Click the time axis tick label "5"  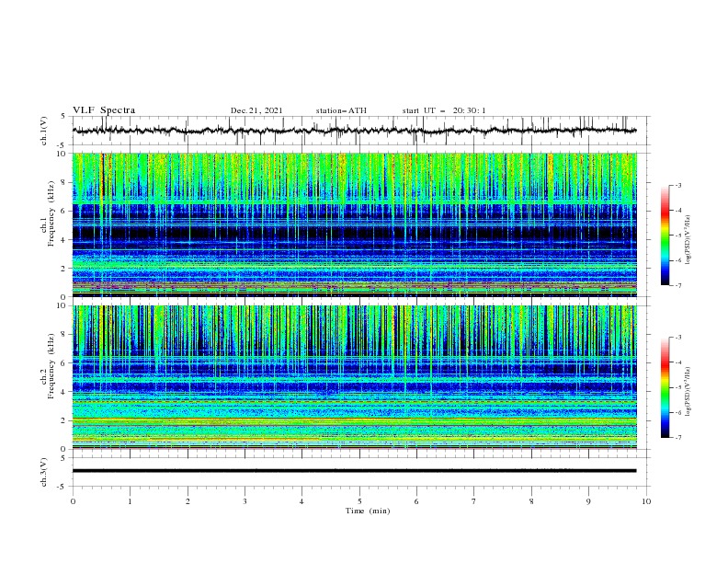pyautogui.click(x=359, y=501)
